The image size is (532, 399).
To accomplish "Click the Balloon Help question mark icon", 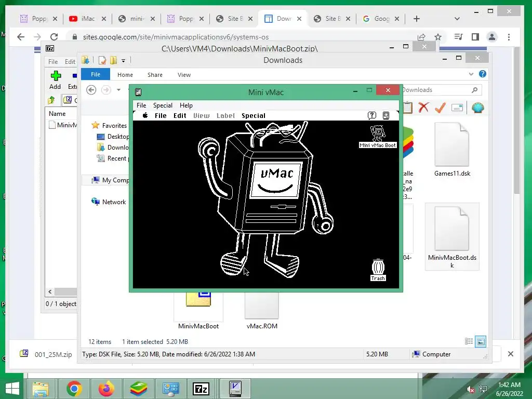I will 372,115.
